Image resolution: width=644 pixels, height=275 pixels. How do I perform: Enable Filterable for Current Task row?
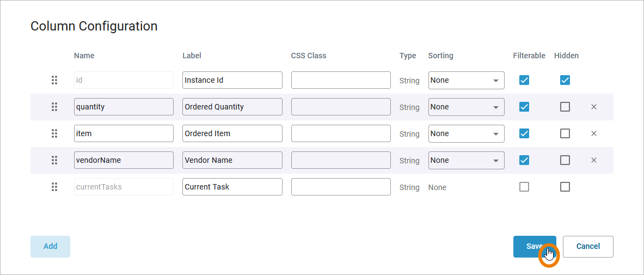point(524,187)
